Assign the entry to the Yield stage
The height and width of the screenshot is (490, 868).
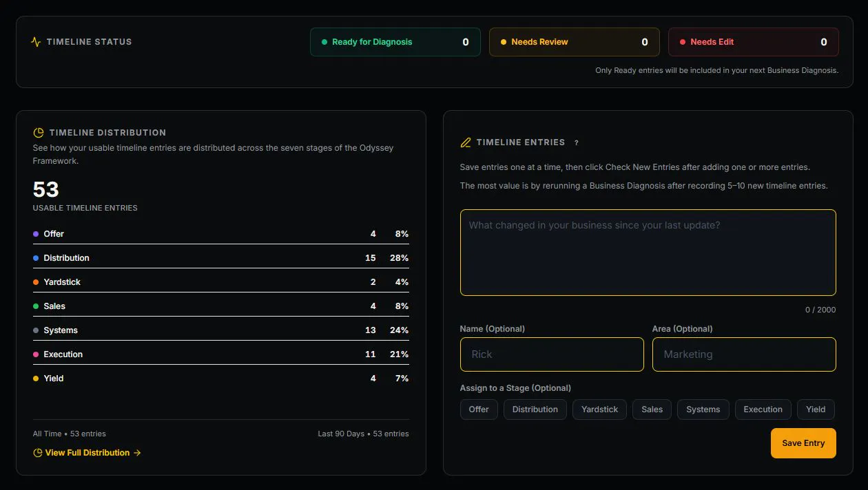pyautogui.click(x=816, y=409)
